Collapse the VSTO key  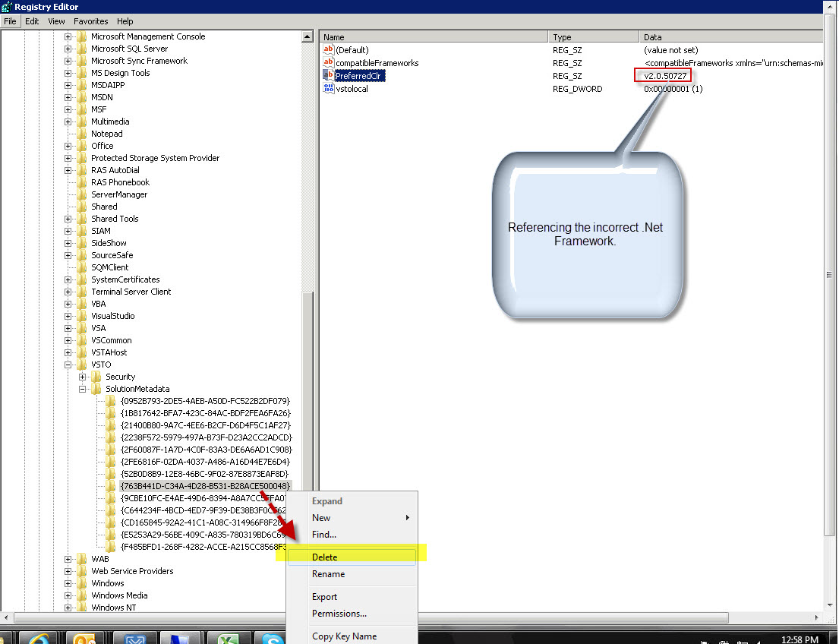(x=68, y=365)
